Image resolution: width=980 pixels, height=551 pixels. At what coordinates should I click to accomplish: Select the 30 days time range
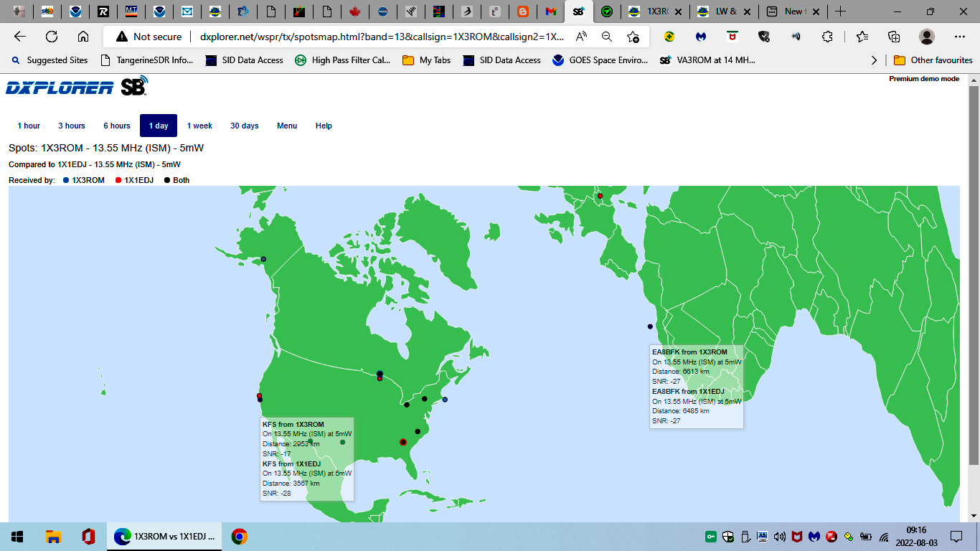[x=244, y=126]
